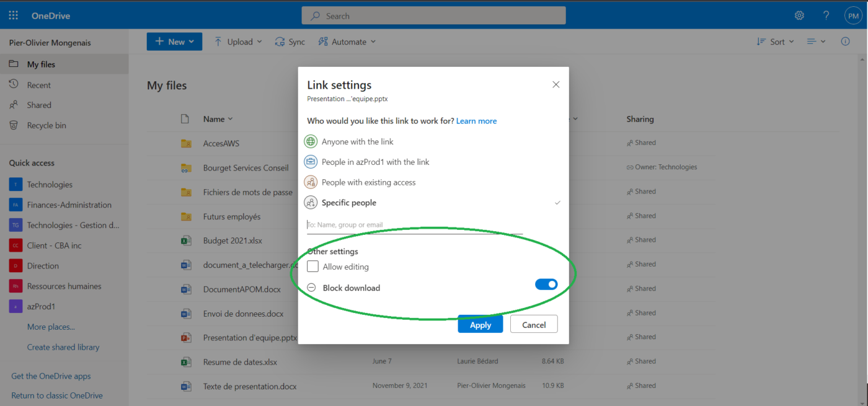Click the PowerPoint icon for Presentation d'equipe.pptx

(x=185, y=338)
